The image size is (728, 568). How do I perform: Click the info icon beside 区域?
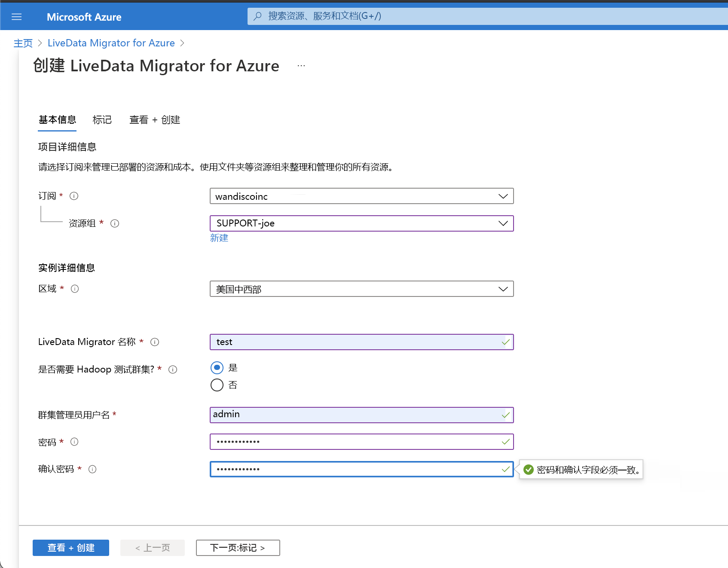click(x=74, y=289)
